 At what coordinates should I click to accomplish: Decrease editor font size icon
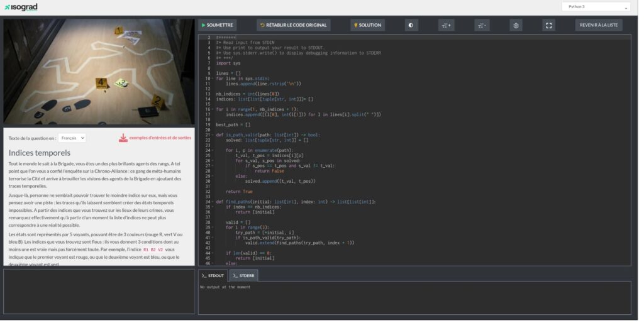[482, 25]
